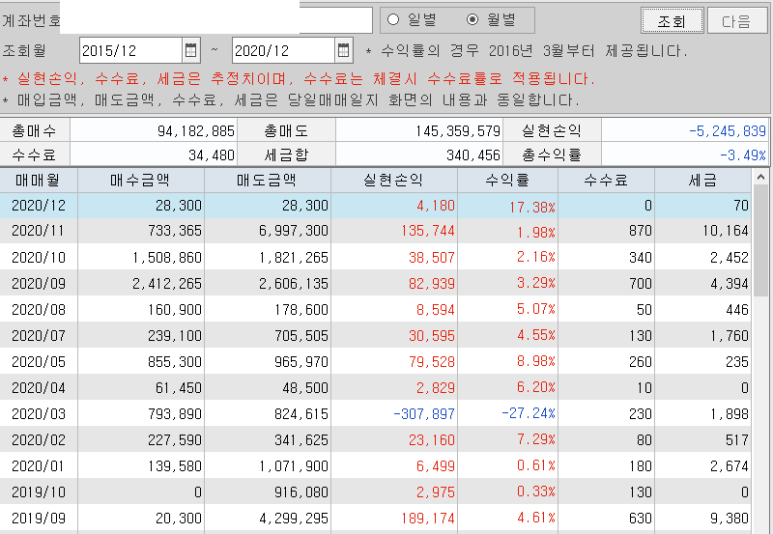Select the 2020/07 row
This screenshot has width=773, height=534.
pyautogui.click(x=376, y=335)
